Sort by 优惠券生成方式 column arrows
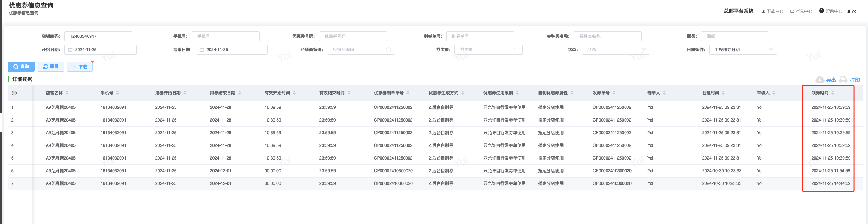868x224 pixels. 463,93
